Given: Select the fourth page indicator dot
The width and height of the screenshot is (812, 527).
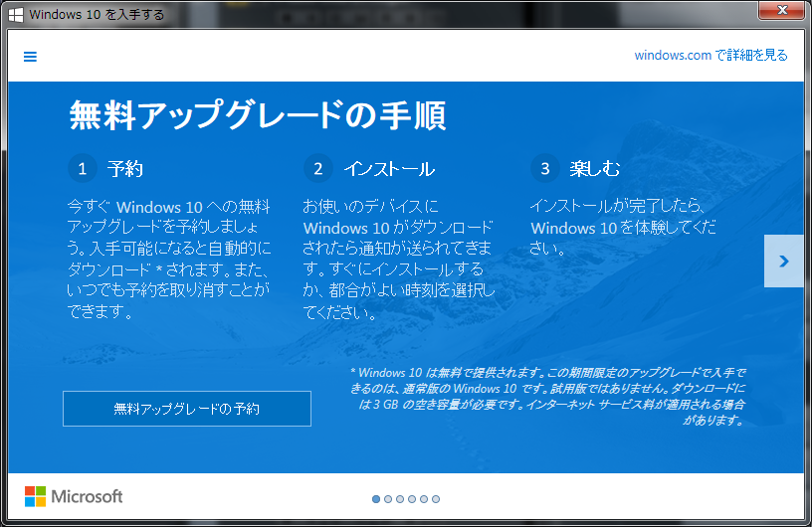Looking at the screenshot, I should [412, 499].
